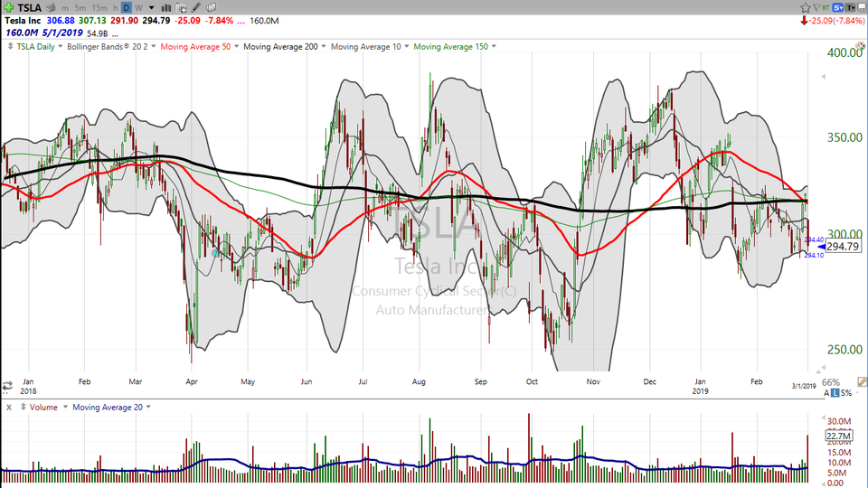Click the cyan marker dot near April candles
Viewport: 868px width, 488px height.
[216, 253]
